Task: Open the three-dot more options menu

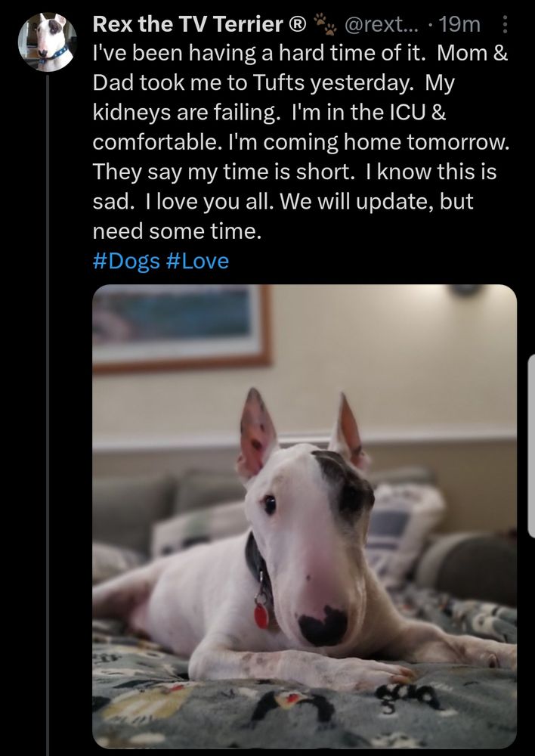Action: (x=505, y=24)
